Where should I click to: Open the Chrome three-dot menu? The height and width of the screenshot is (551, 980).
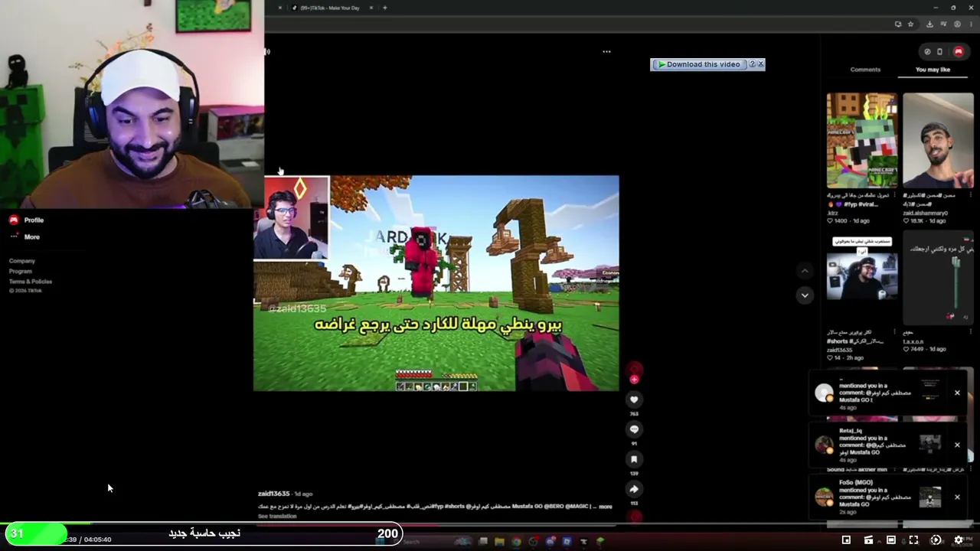pyautogui.click(x=969, y=24)
